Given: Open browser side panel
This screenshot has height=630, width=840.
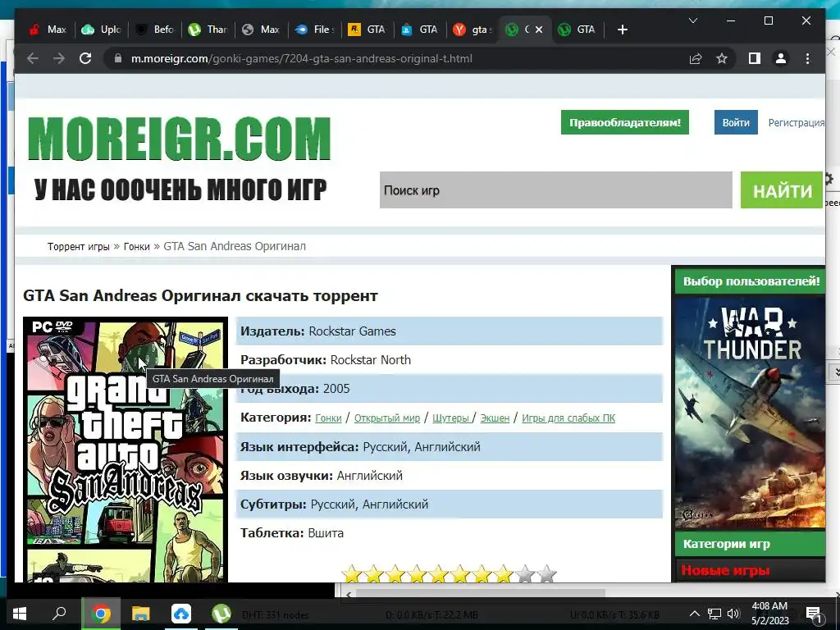Looking at the screenshot, I should (x=755, y=58).
